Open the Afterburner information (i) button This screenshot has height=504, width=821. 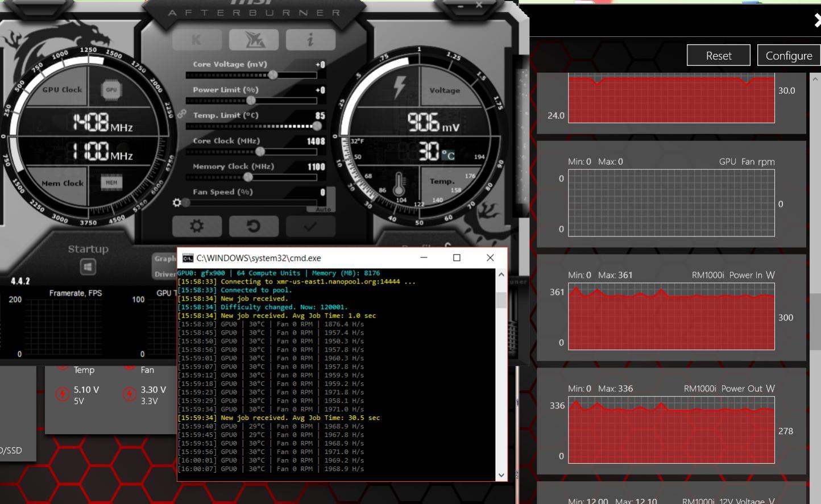310,40
